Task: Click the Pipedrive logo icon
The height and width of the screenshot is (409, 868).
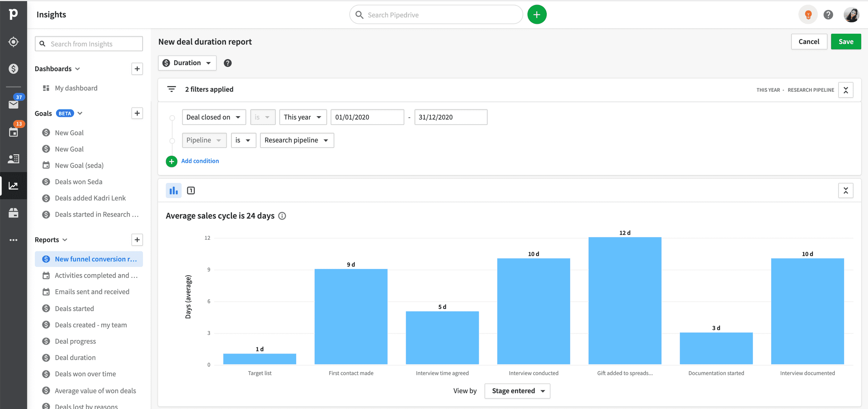Action: (13, 14)
